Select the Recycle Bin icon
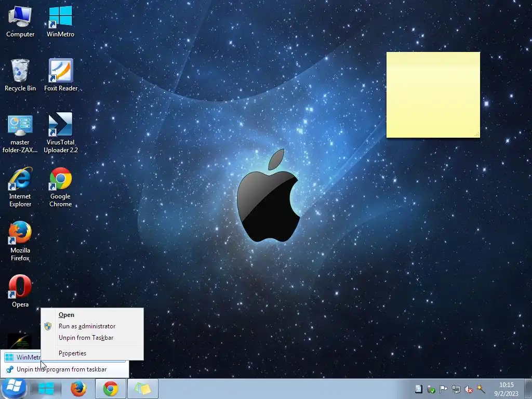Image resolution: width=532 pixels, height=399 pixels. (20, 75)
